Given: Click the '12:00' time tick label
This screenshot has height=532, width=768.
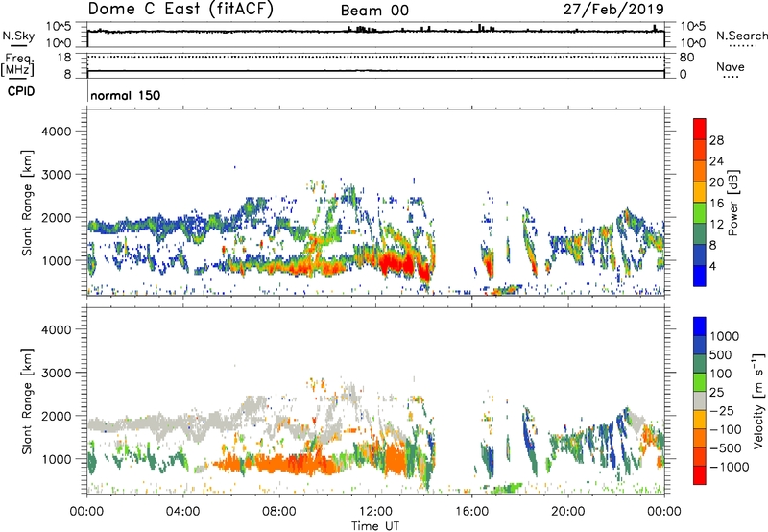Looking at the screenshot, I should [x=375, y=511].
